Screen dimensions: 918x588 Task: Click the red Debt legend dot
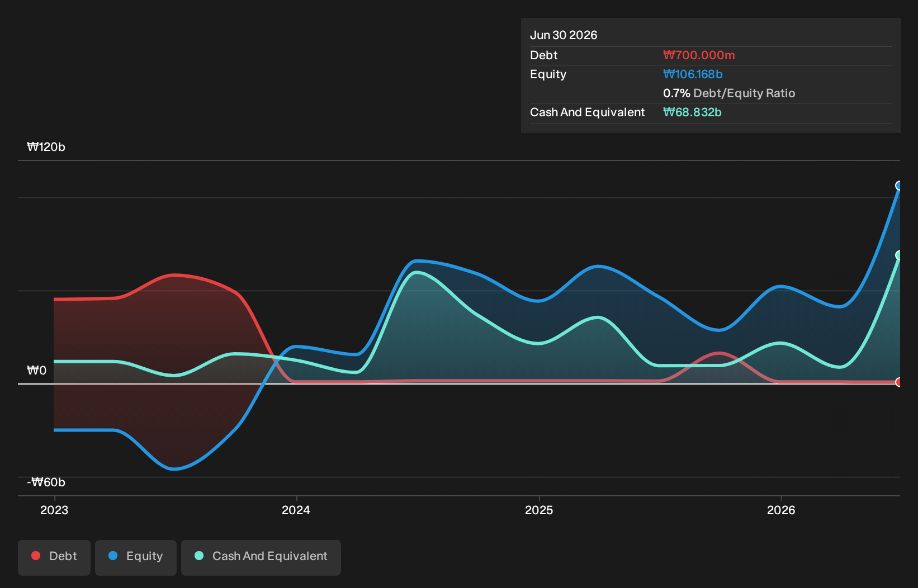[x=36, y=556]
